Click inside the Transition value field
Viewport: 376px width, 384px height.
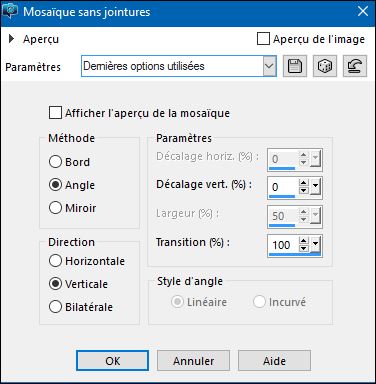coord(283,245)
